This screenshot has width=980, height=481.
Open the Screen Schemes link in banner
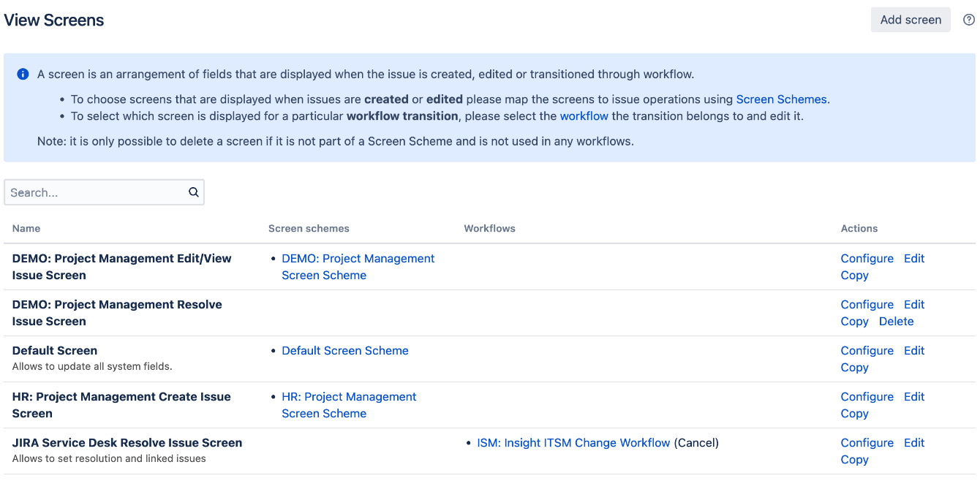tap(782, 99)
